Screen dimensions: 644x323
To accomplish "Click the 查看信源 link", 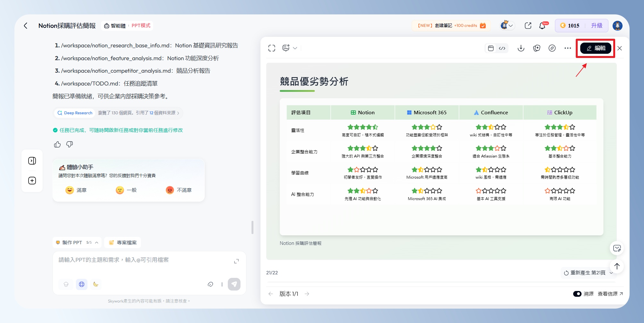I will 610,294.
